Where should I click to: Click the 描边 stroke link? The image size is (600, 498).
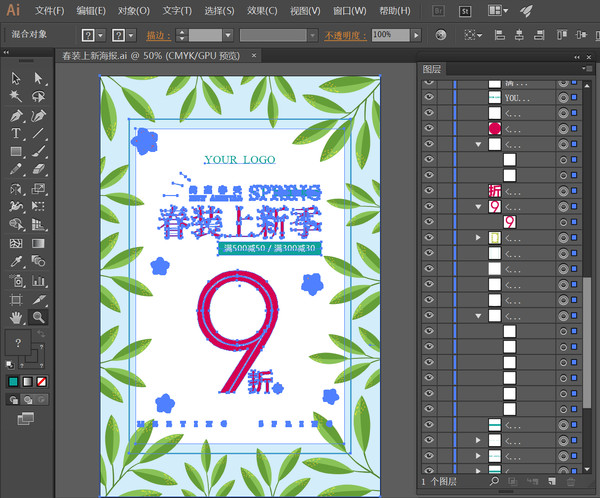click(159, 36)
